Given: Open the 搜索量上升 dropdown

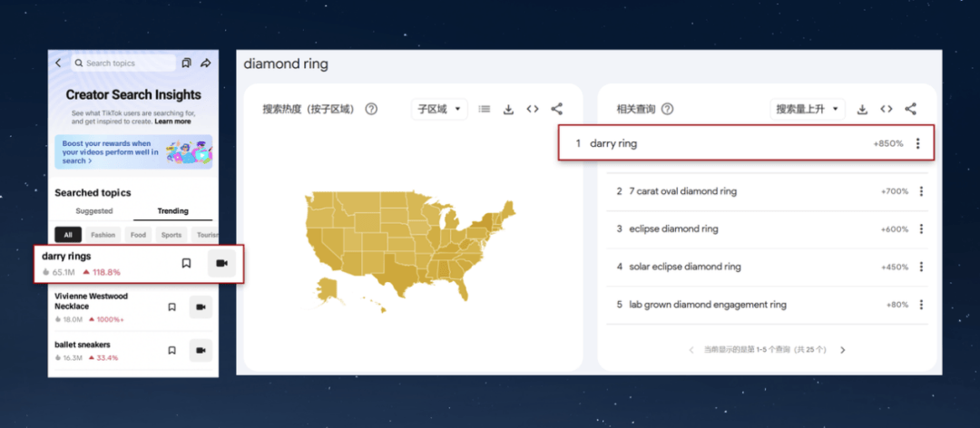Looking at the screenshot, I should pyautogui.click(x=807, y=109).
